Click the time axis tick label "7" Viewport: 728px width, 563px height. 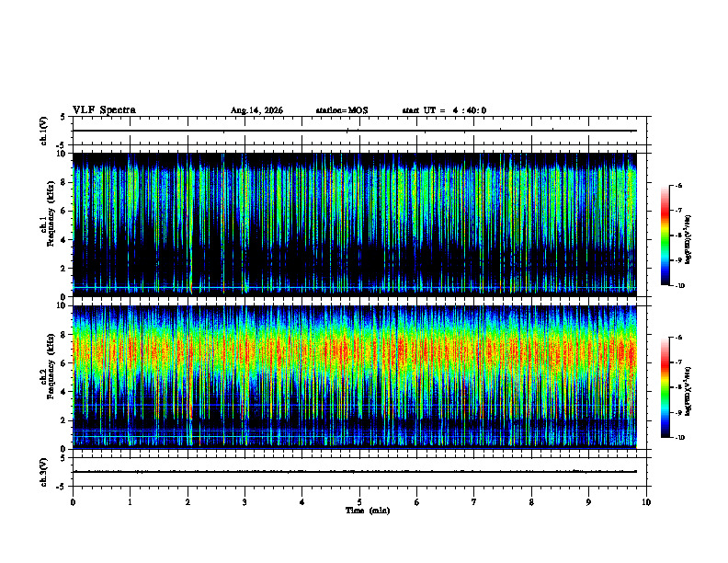click(x=474, y=502)
